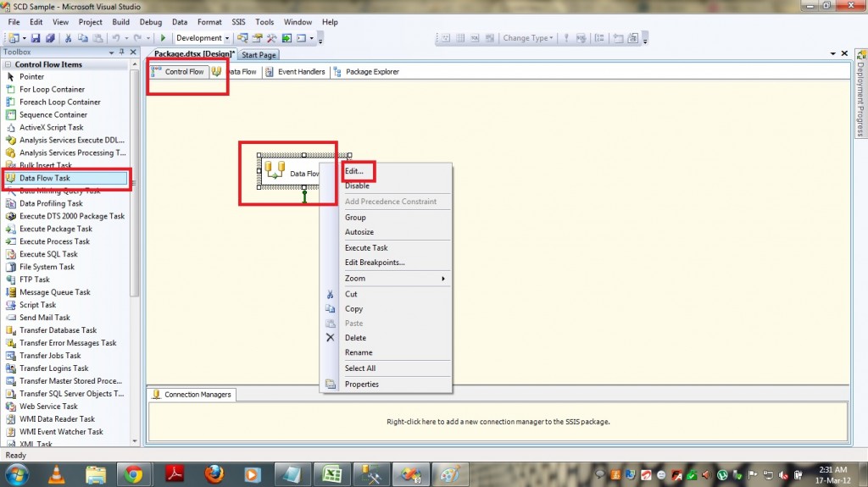Choose Properties from the context menu
Viewport: 868px width, 487px height.
[361, 385]
